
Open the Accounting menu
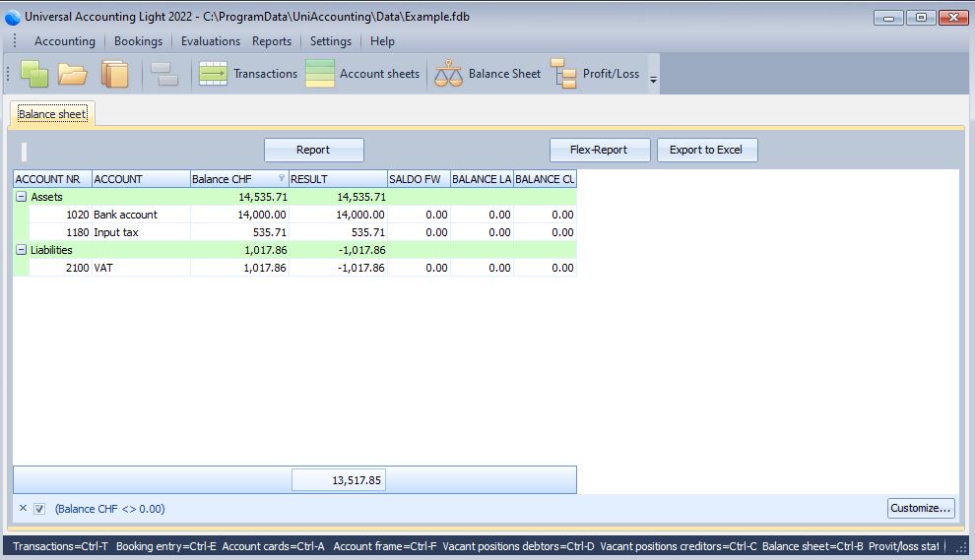coord(65,41)
